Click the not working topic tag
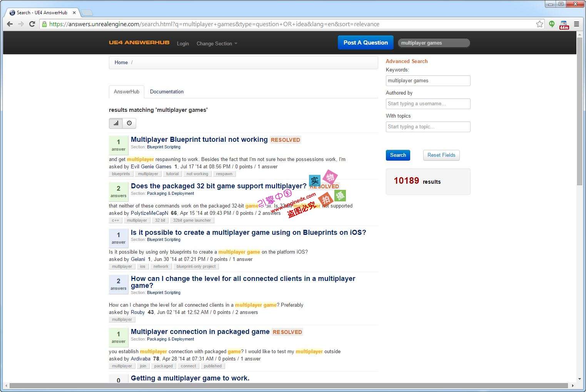 pos(197,174)
